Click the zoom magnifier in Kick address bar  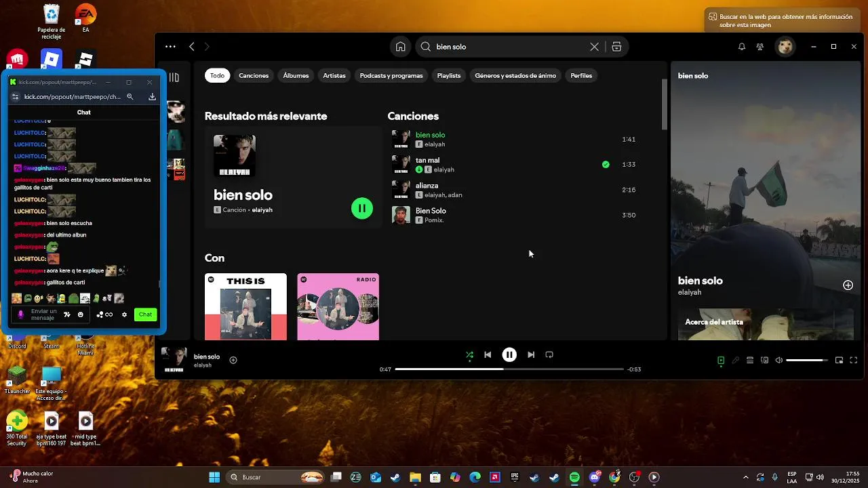[130, 97]
